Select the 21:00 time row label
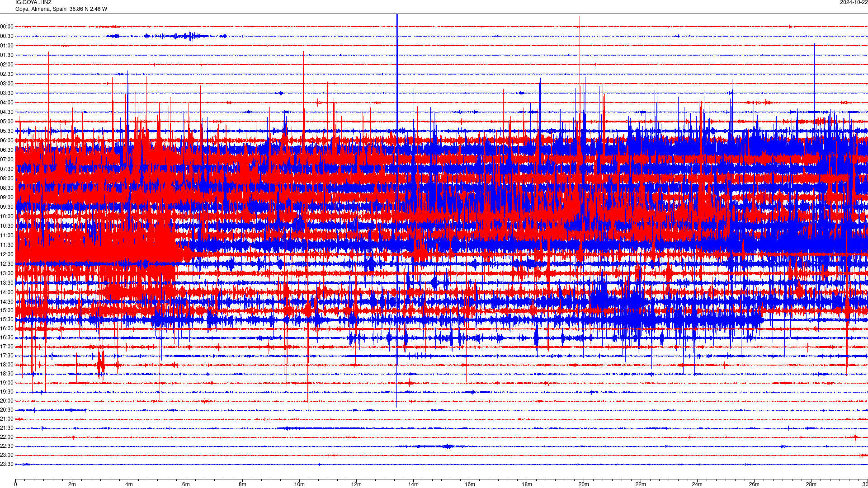868x488 pixels. (7, 419)
